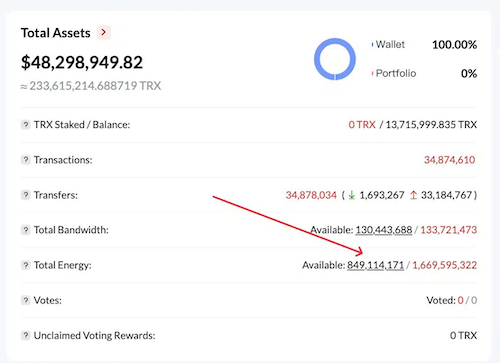Click the red outgoing transfers arrow
Viewport: 500px width, 363px height.
click(413, 195)
